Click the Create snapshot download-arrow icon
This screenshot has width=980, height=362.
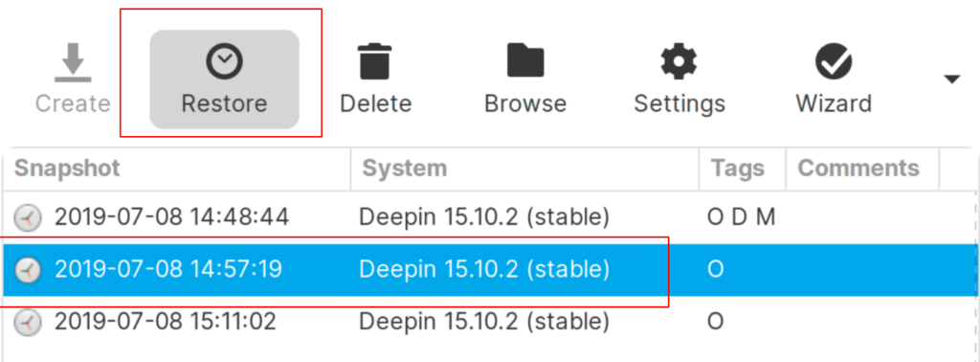[x=73, y=62]
